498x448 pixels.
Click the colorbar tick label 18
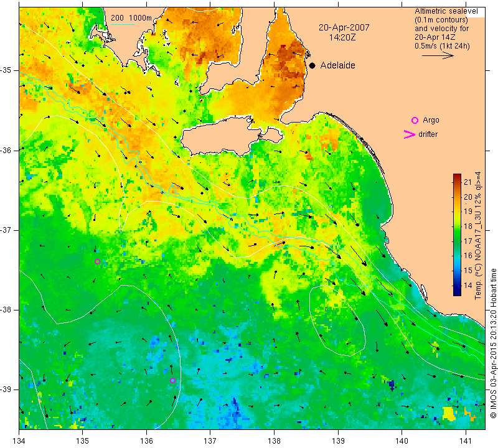pos(468,226)
